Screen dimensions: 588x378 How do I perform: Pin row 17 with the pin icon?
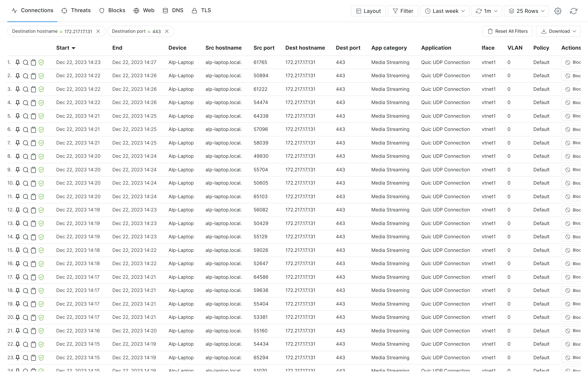[x=18, y=277]
